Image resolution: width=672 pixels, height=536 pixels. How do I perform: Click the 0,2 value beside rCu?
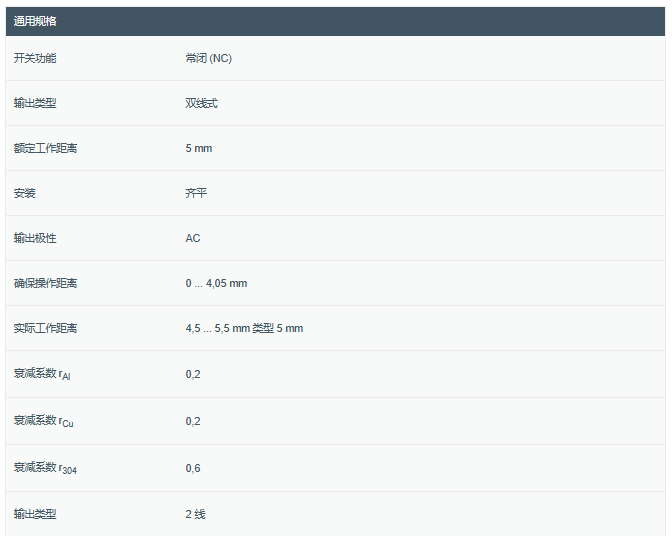pyautogui.click(x=193, y=421)
